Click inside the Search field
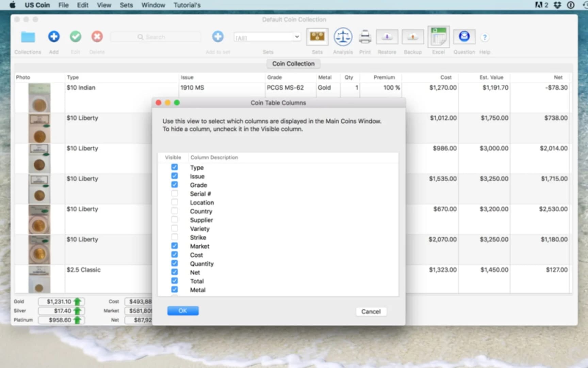Image resolution: width=588 pixels, height=368 pixels. click(156, 36)
